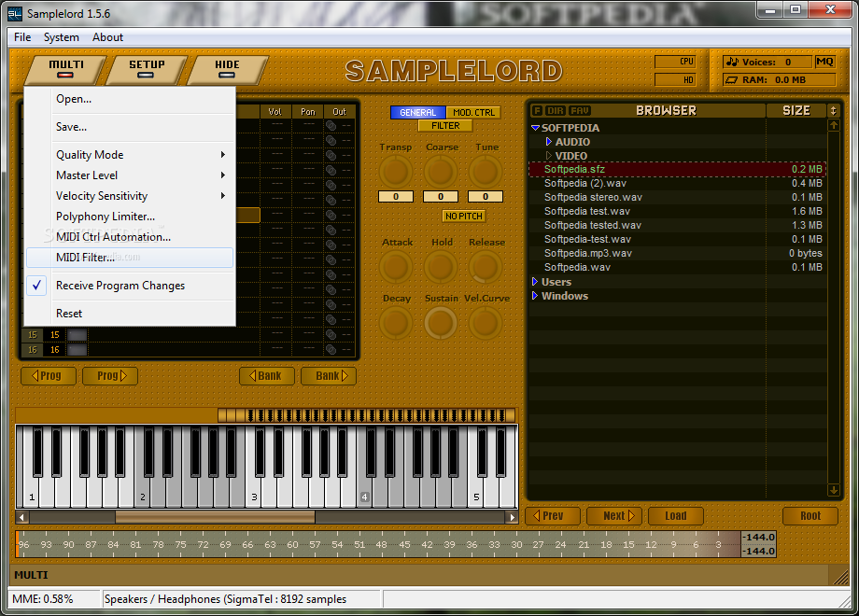Viewport: 859px width, 616px height.
Task: Expand the AUDIO folder
Action: point(548,142)
